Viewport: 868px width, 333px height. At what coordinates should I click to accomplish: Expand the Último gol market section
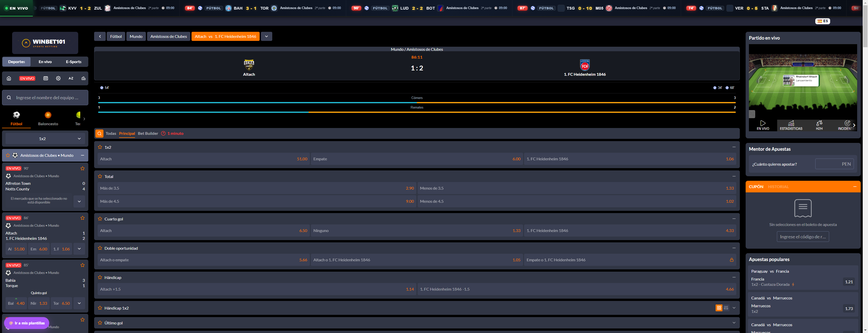[x=734, y=323]
